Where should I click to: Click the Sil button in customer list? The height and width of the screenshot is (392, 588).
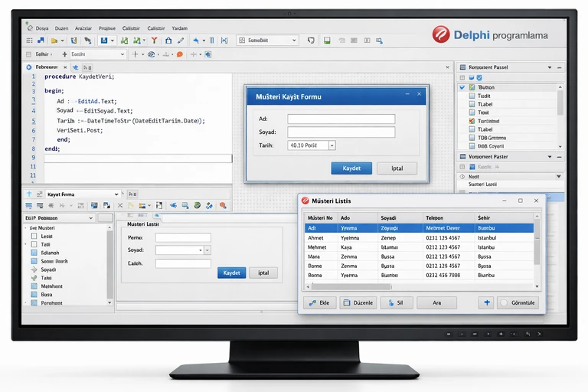tap(394, 302)
